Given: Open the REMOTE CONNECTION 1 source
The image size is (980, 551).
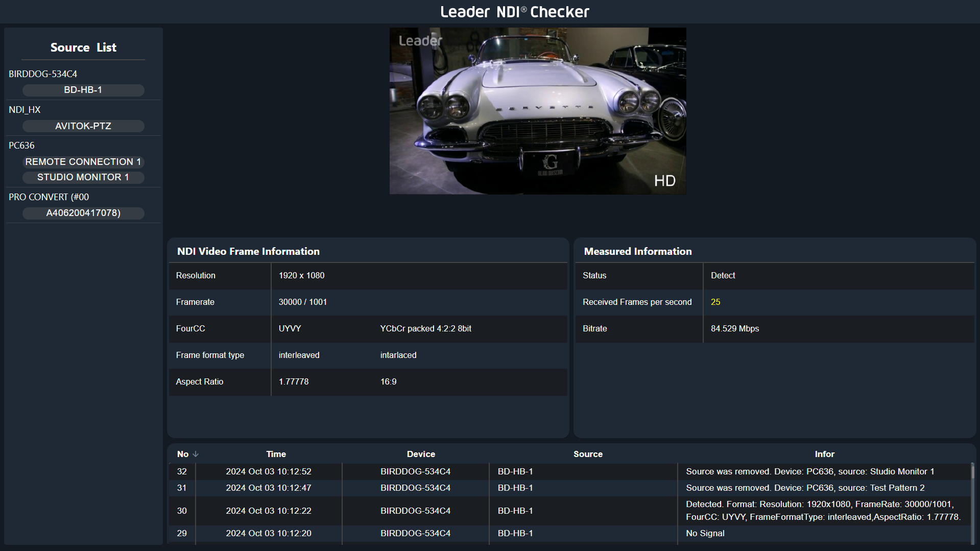Looking at the screenshot, I should coord(83,162).
